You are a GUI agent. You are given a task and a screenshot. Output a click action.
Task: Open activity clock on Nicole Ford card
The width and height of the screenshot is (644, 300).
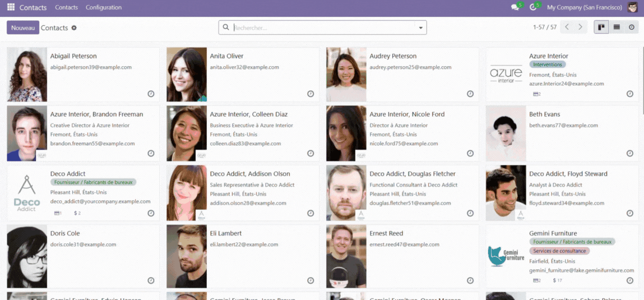pyautogui.click(x=470, y=153)
